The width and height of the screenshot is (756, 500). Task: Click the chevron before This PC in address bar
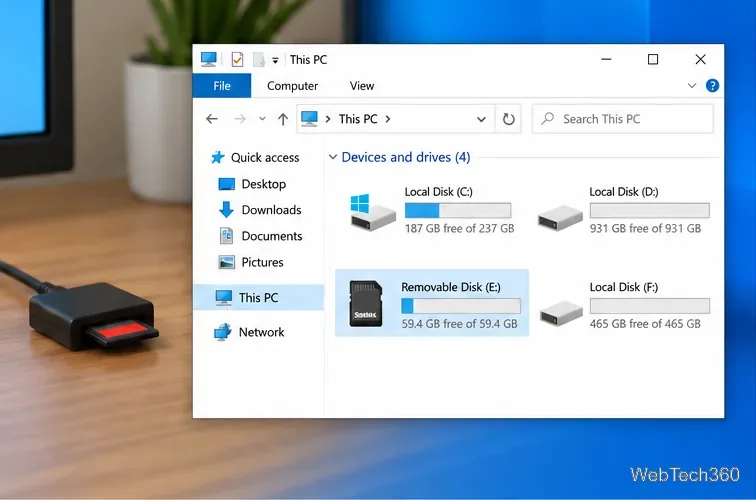[x=328, y=119]
